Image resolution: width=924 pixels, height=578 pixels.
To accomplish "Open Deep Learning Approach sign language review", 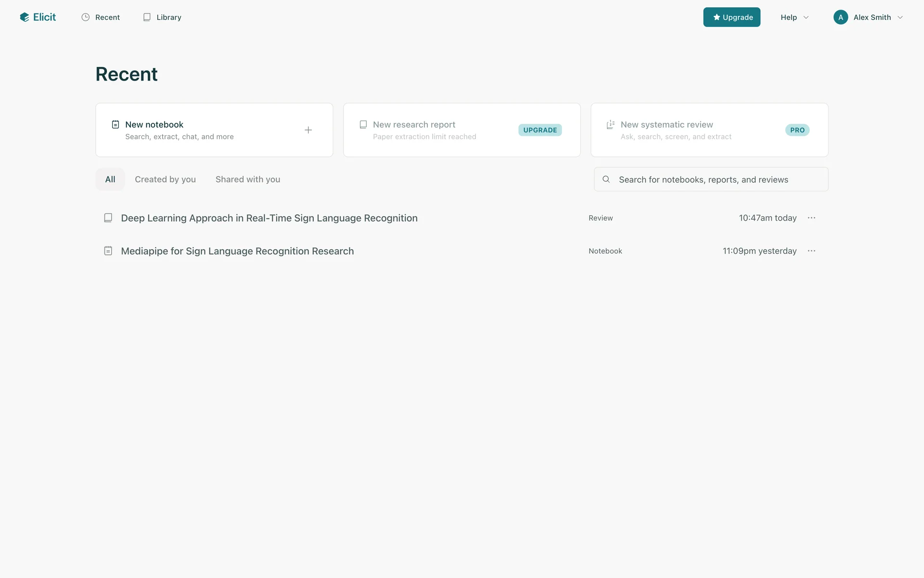I will coord(269,218).
